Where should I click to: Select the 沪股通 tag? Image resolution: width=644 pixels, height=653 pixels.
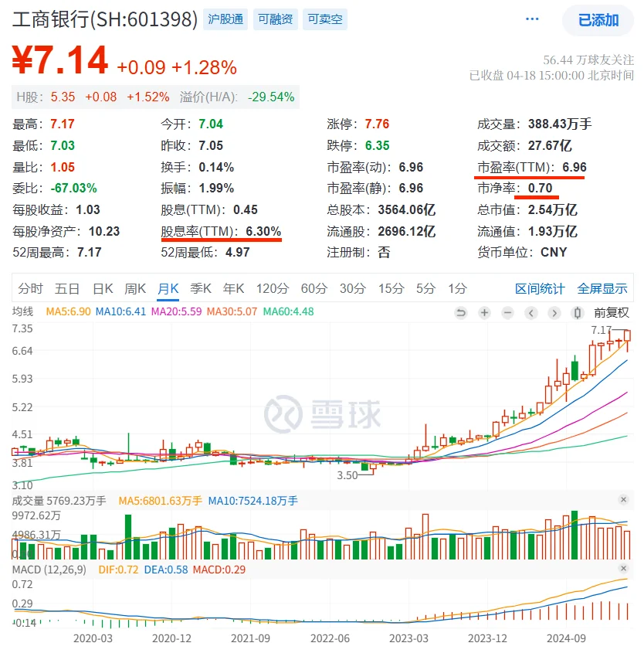click(x=225, y=19)
